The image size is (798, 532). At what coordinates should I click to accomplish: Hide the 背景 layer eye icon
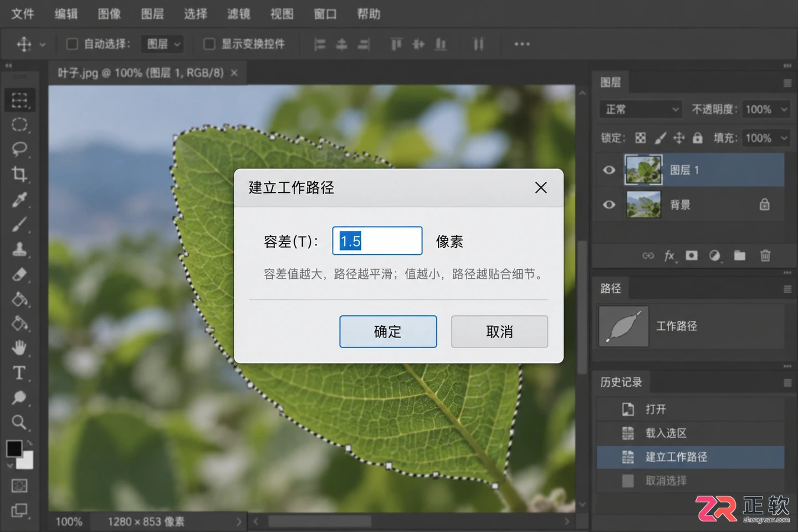(x=609, y=204)
